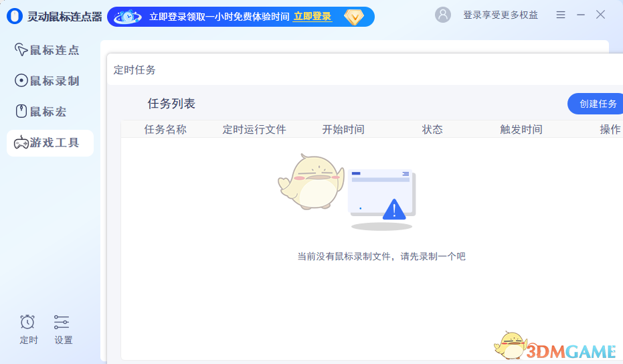
Task: Click the clock planet icon in banner
Action: point(127,17)
